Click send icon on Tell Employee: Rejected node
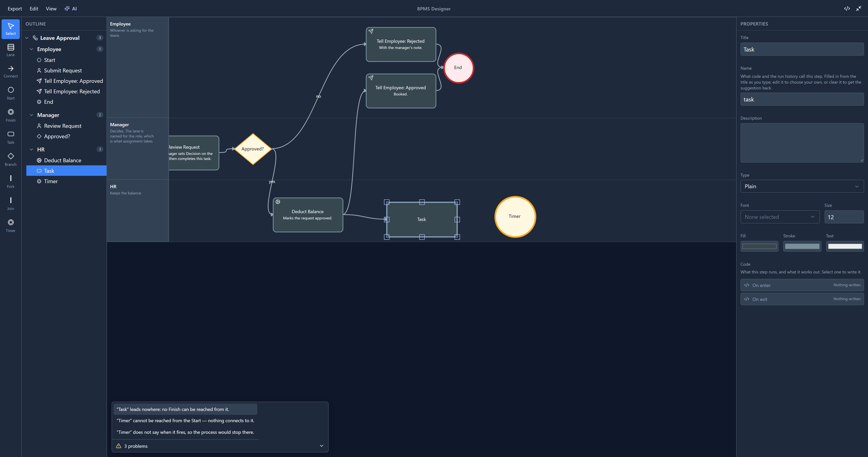 (371, 31)
